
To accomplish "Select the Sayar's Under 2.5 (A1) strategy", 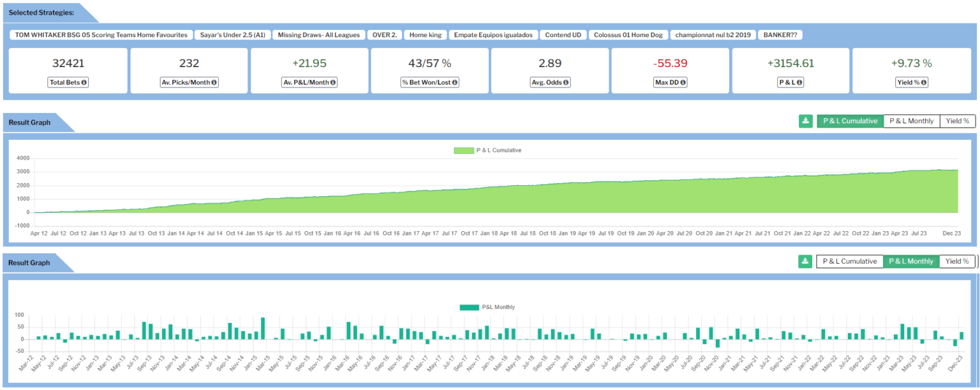I will [232, 35].
